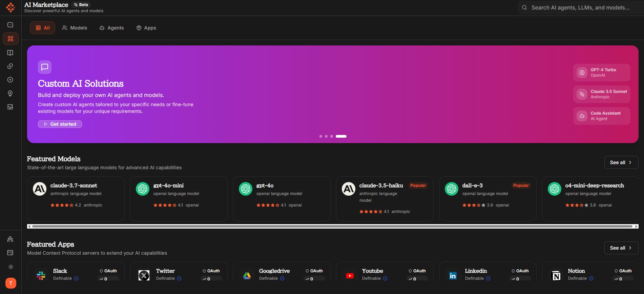Click the active fourth carousel indicator
Image resolution: width=644 pixels, height=294 pixels.
pyautogui.click(x=341, y=136)
